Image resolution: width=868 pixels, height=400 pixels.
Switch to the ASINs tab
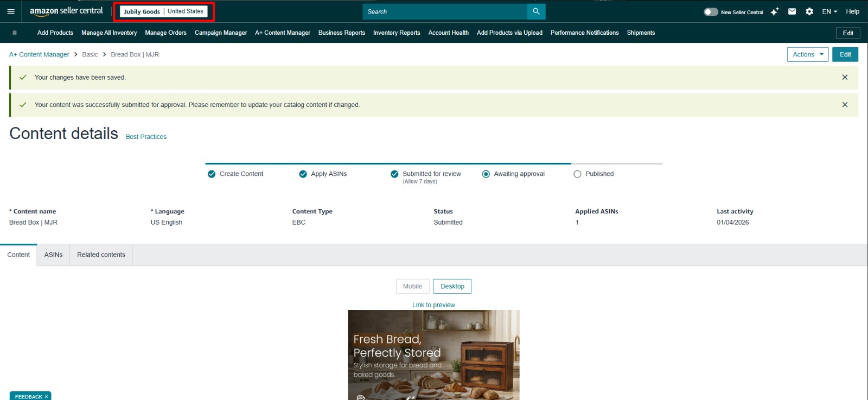[x=53, y=255]
